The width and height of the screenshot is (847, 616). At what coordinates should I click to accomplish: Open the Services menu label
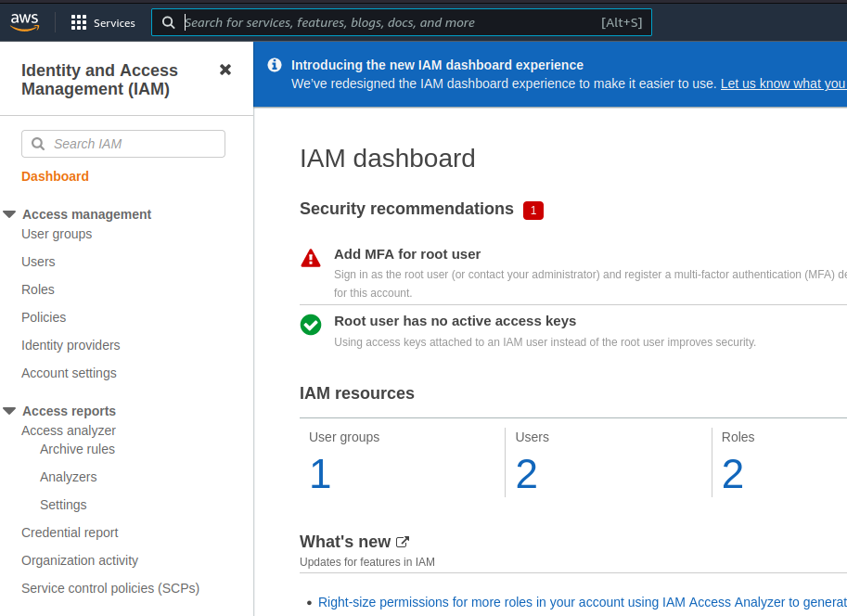(x=114, y=22)
